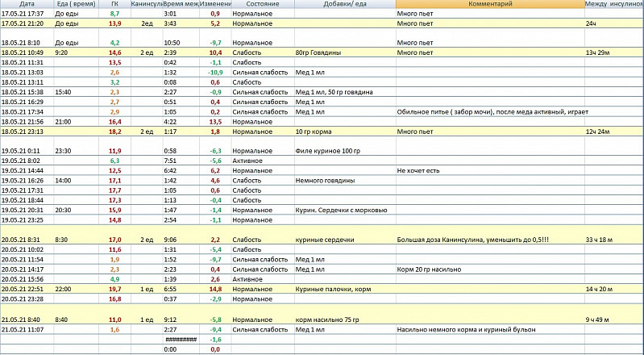Screen dimensions: 644x355
Task: Click glucose value 18,2
Action: pos(115,132)
